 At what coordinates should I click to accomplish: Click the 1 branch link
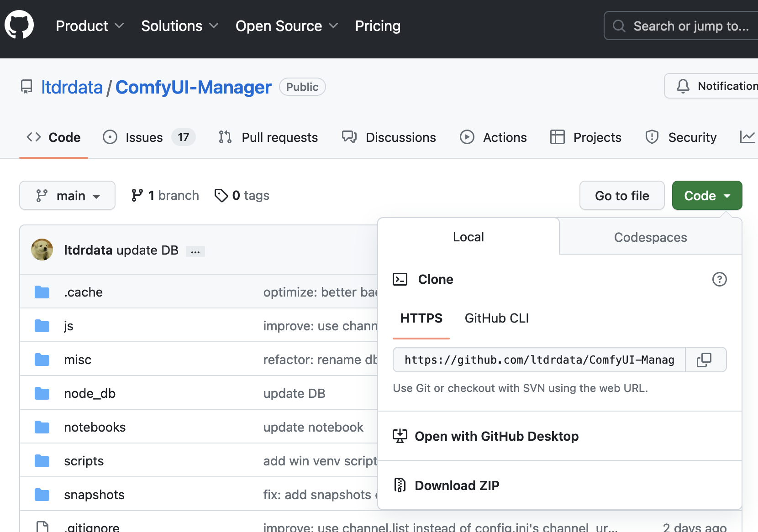pos(165,196)
